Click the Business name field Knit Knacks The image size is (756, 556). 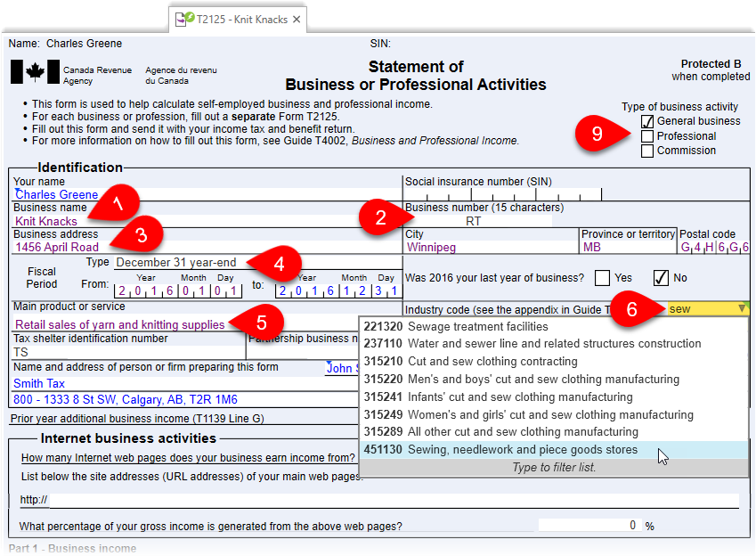coord(207,221)
